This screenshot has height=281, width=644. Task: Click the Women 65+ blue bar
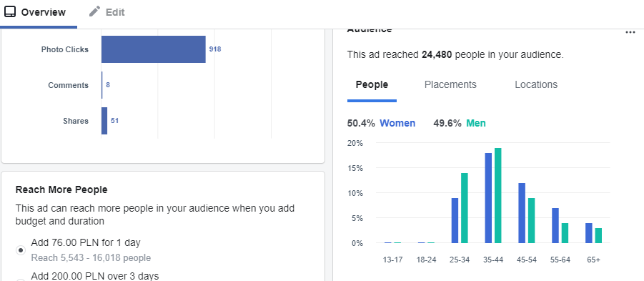[589, 233]
